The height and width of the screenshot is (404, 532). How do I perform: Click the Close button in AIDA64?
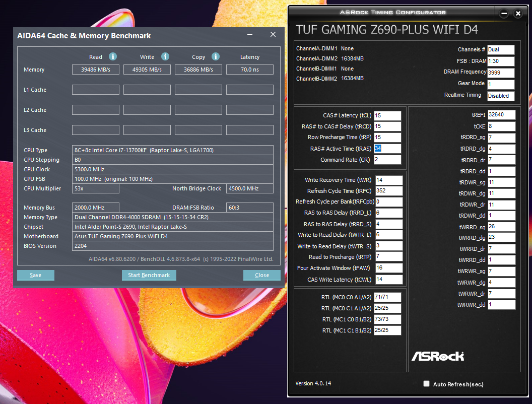point(262,275)
